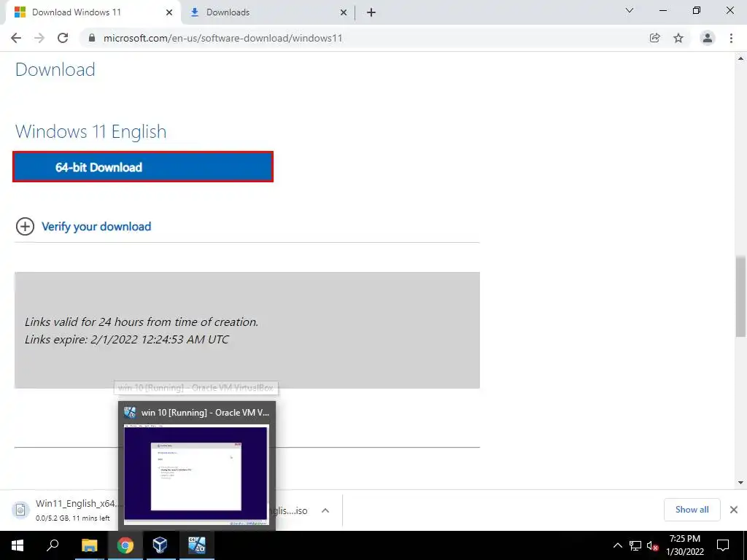Switch to the Downloads tab

pos(269,12)
